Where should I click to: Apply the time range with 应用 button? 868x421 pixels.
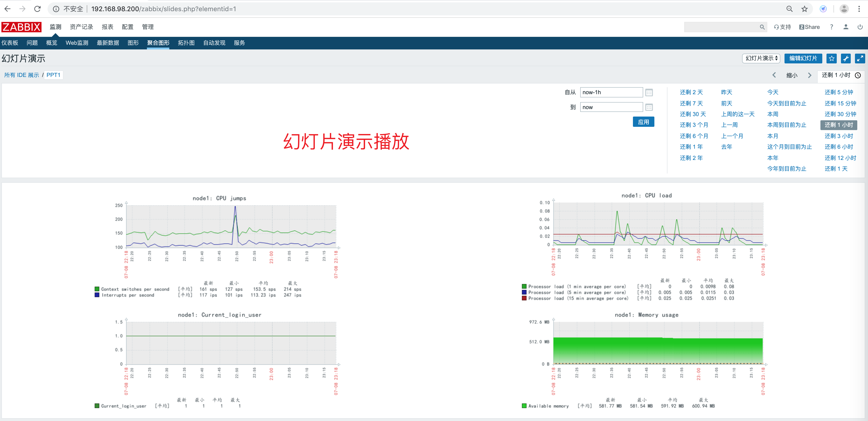coord(644,122)
